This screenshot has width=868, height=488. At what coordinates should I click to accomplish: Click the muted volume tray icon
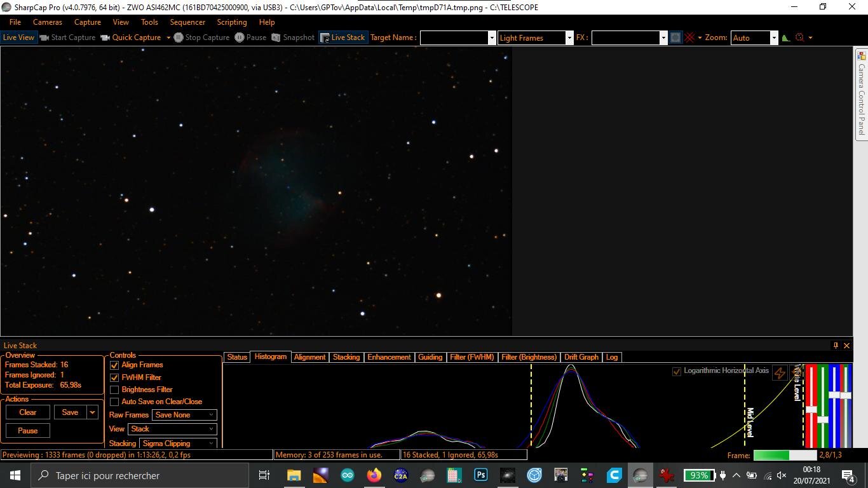click(782, 475)
